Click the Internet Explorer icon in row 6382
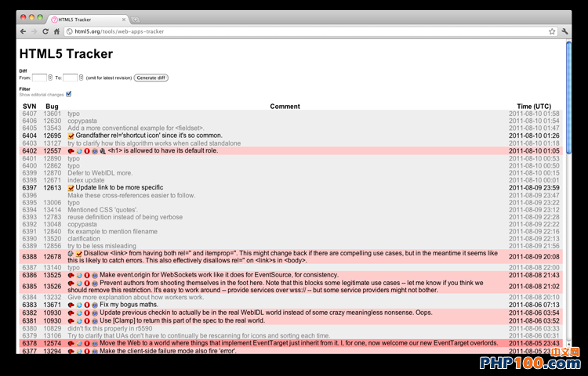588x376 pixels. click(79, 313)
